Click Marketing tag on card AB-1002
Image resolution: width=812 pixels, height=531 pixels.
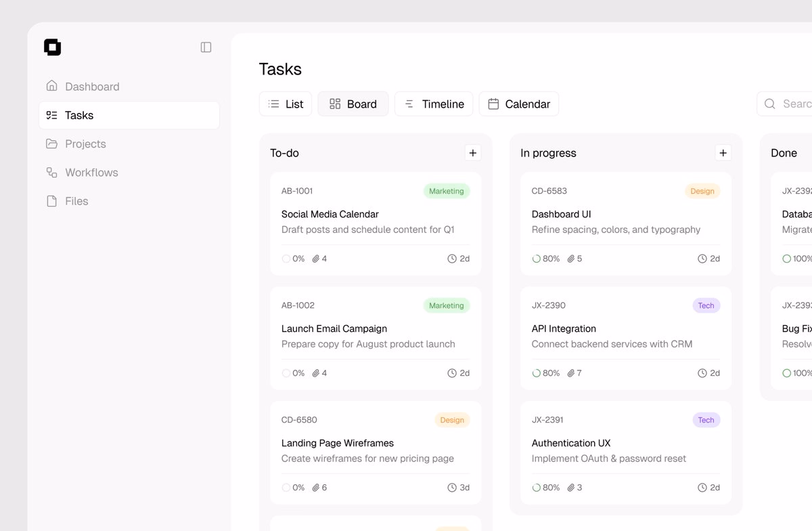pyautogui.click(x=447, y=305)
